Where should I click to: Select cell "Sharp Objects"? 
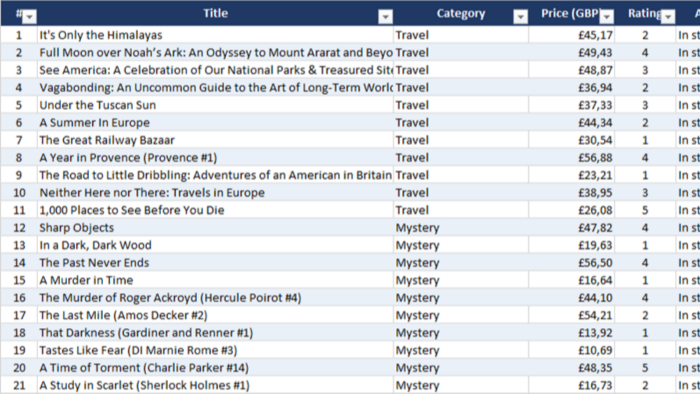(x=215, y=228)
